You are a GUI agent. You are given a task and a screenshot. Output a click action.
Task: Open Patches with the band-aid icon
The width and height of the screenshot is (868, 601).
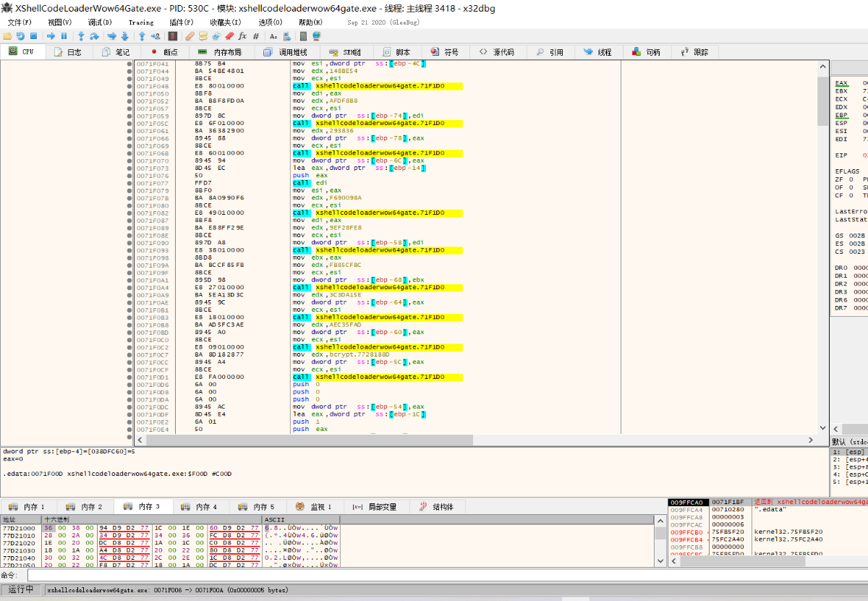tap(190, 36)
